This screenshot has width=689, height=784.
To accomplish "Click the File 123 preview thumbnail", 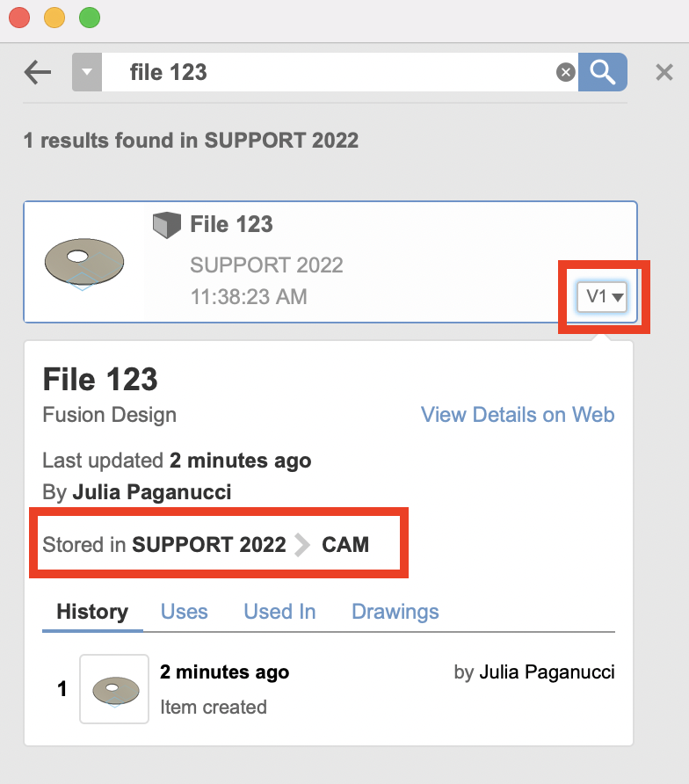I will click(83, 261).
